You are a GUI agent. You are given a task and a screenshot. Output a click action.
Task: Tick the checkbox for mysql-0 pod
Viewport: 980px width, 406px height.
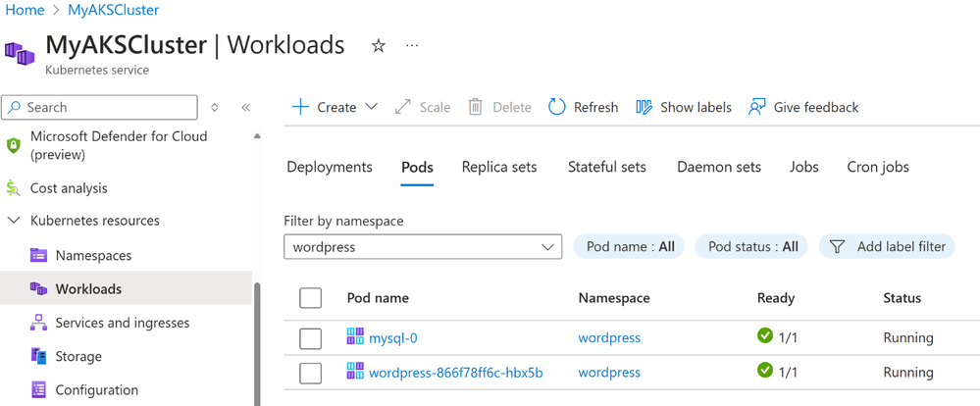(x=311, y=338)
